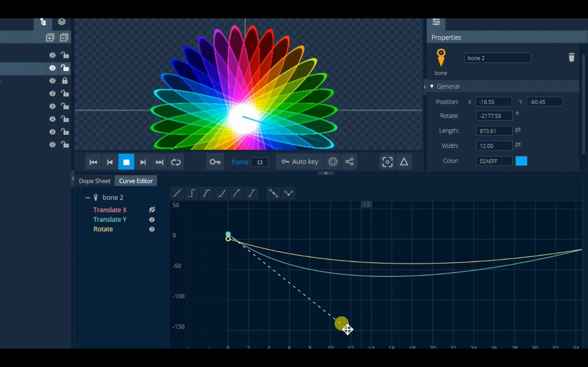Viewport: 588px width, 367px height.
Task: Stop playback with the stop button
Action: tap(126, 162)
